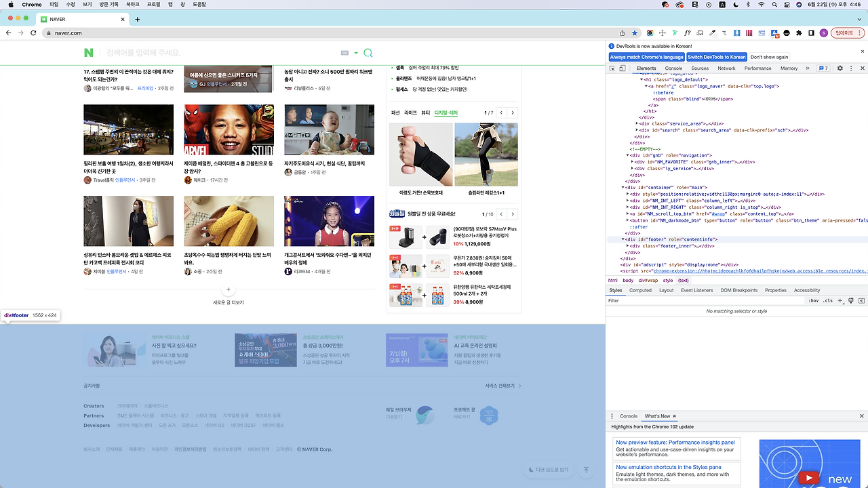Click the Naver search magnifier icon

pos(368,52)
